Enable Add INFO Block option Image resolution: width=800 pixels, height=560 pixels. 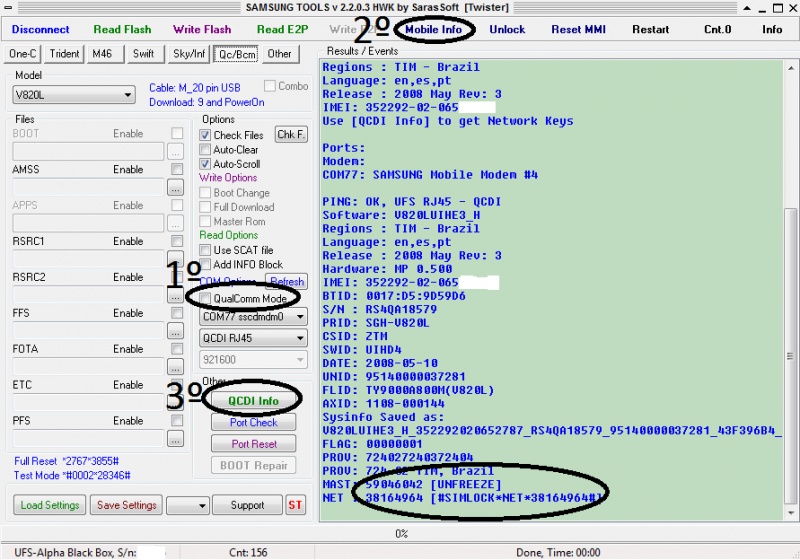coord(205,264)
